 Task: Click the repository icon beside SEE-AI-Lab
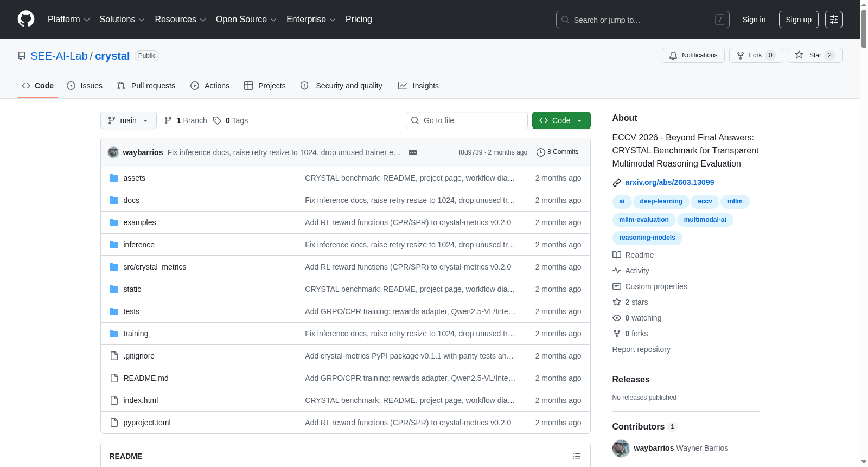point(22,56)
